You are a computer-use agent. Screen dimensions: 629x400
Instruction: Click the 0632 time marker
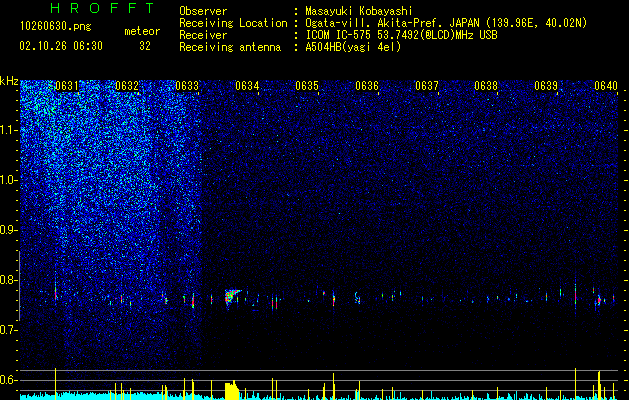[127, 86]
